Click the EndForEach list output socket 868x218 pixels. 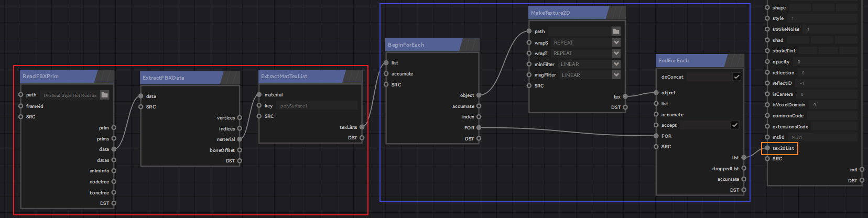[x=744, y=157]
